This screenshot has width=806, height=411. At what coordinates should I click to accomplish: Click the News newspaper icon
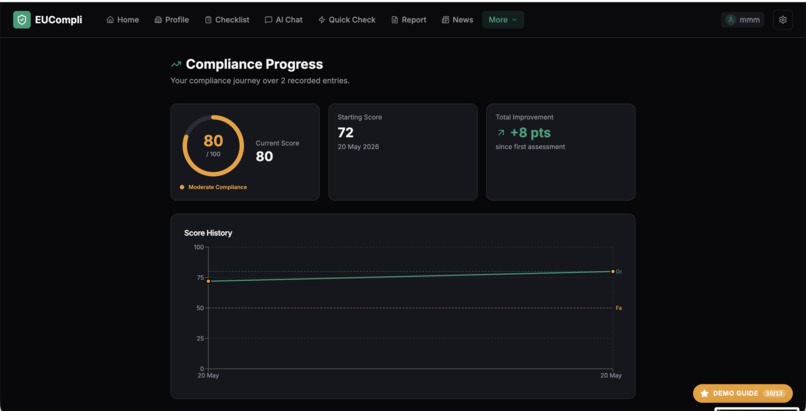[446, 20]
